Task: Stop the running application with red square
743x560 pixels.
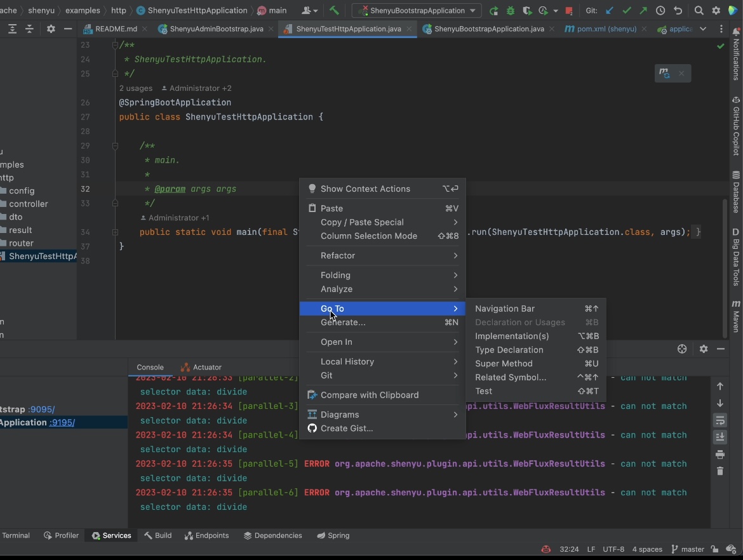Action: [569, 11]
